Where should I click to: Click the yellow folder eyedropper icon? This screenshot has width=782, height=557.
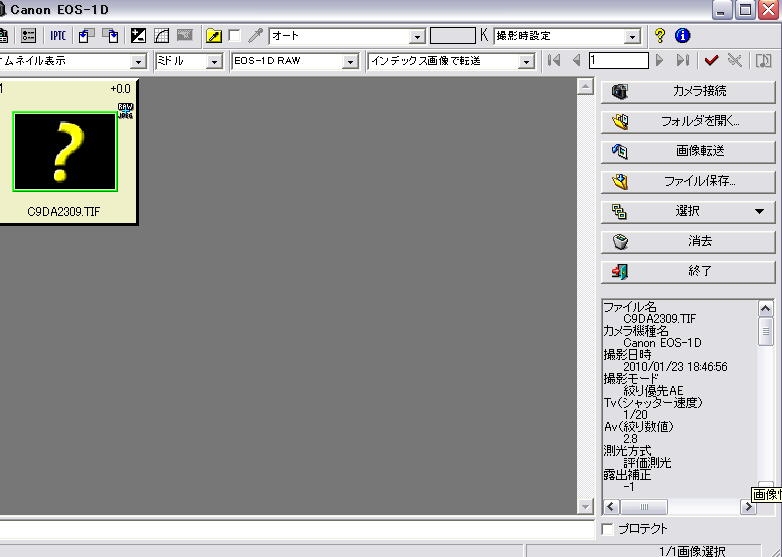[x=214, y=35]
